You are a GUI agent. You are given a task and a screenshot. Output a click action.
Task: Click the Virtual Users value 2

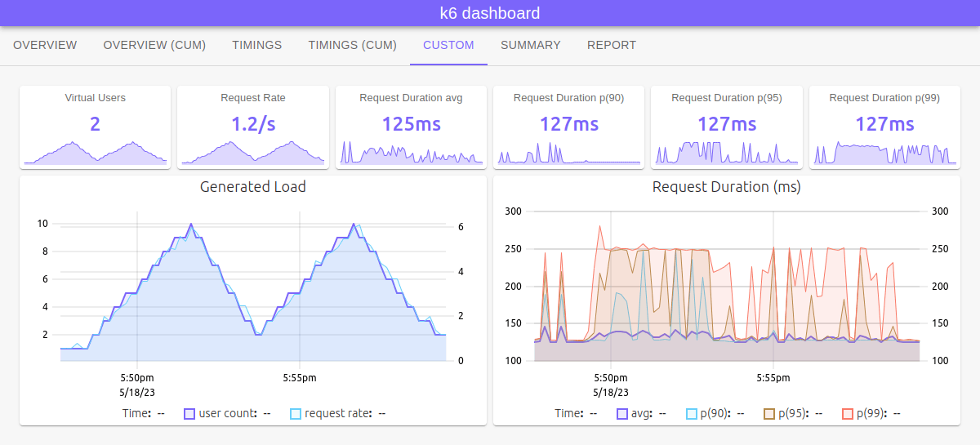pyautogui.click(x=96, y=124)
